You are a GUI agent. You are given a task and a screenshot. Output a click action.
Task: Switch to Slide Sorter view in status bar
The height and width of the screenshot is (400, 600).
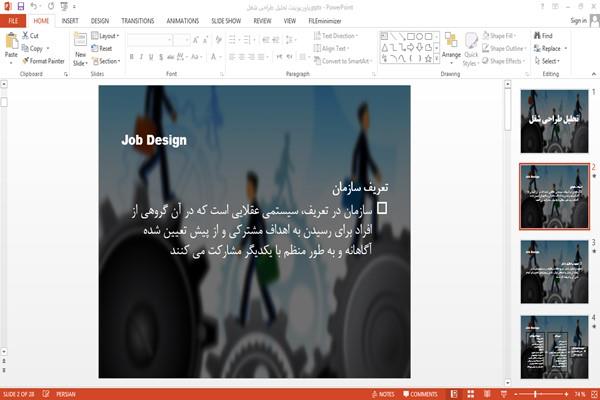click(471, 394)
